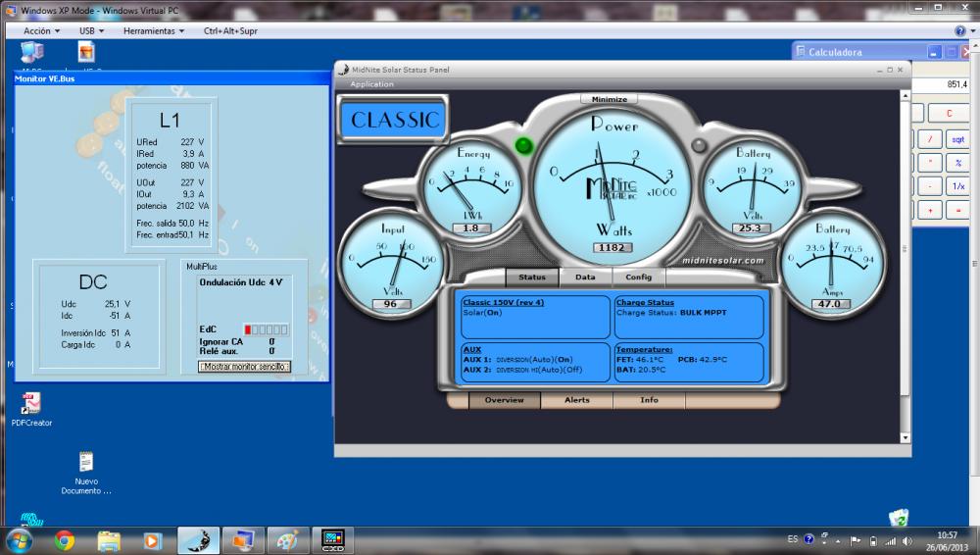980x555 pixels.
Task: Click scroll up arrow in MidNite panel
Action: point(905,96)
